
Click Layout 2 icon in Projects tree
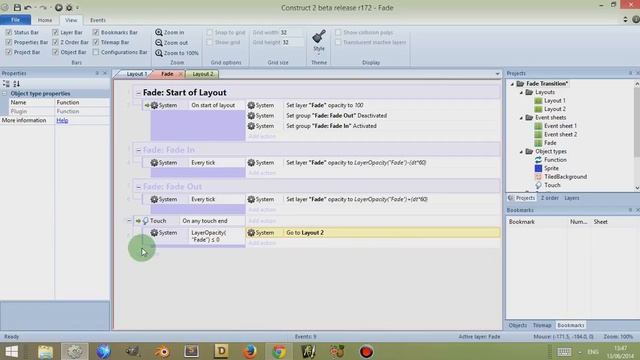(538, 109)
